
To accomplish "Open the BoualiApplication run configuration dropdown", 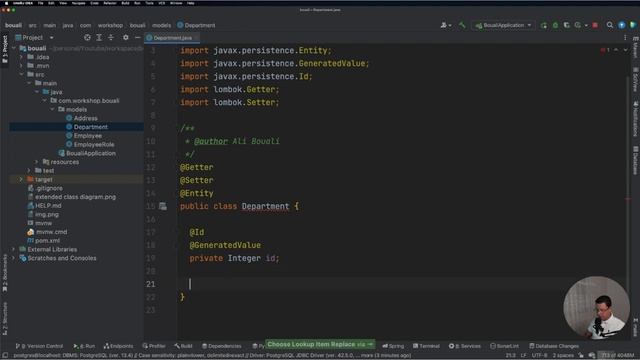I will click(x=504, y=25).
